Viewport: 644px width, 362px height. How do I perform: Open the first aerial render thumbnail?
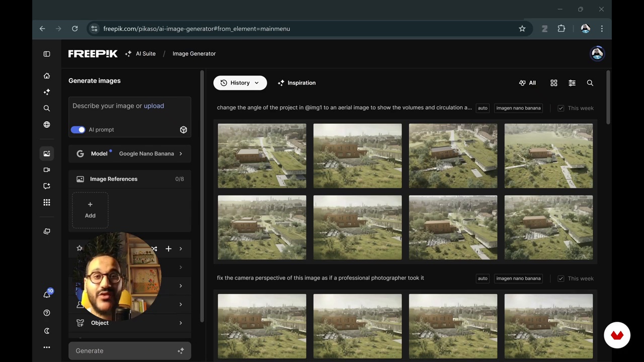click(262, 156)
